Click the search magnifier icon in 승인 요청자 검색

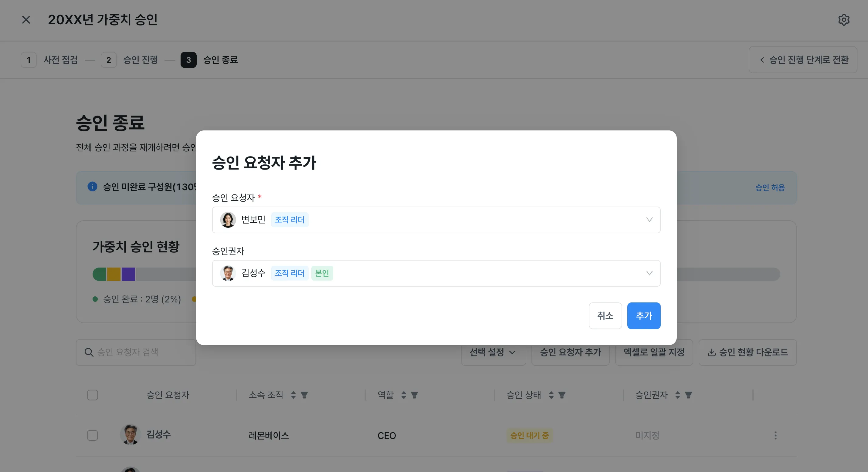pyautogui.click(x=89, y=352)
